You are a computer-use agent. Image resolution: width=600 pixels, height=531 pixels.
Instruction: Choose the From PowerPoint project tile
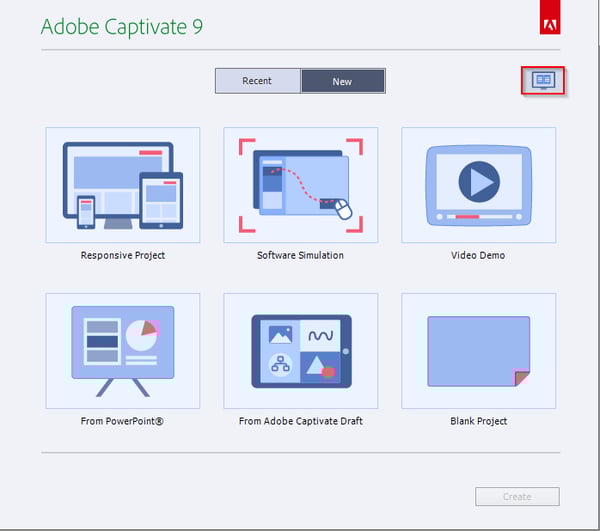(123, 351)
